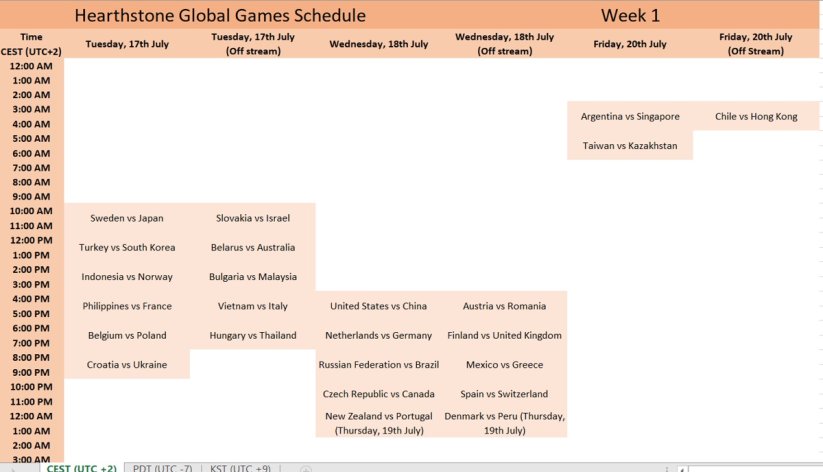
Task: Open the PDT (UTC -7) sheet tab
Action: [163, 467]
